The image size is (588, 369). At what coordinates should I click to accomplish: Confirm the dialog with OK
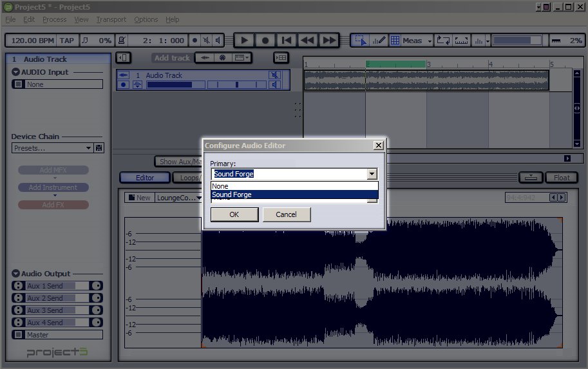(234, 214)
